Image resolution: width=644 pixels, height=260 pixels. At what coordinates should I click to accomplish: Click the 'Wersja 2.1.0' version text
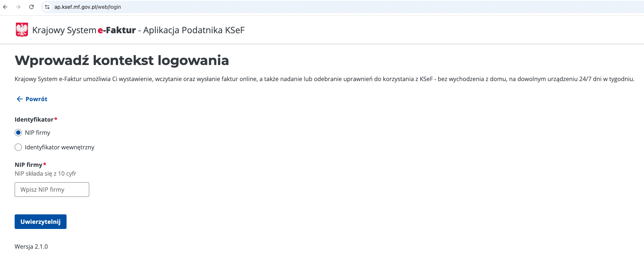coord(31,246)
